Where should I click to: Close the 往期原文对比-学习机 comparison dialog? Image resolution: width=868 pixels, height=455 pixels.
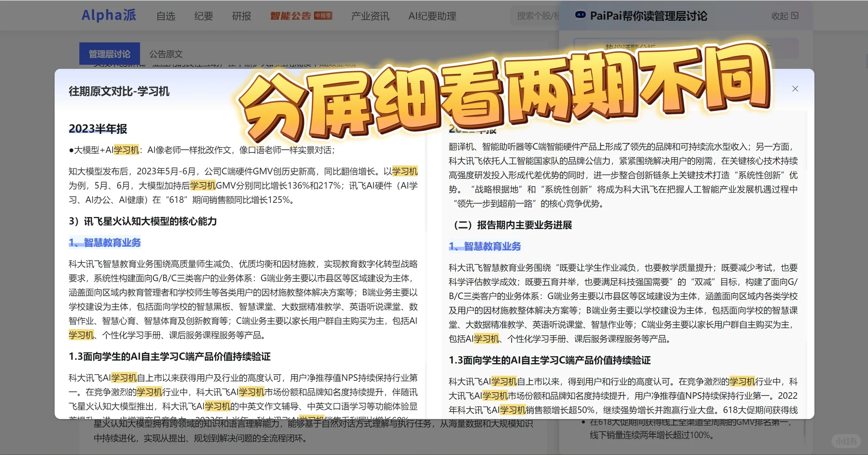[x=795, y=88]
